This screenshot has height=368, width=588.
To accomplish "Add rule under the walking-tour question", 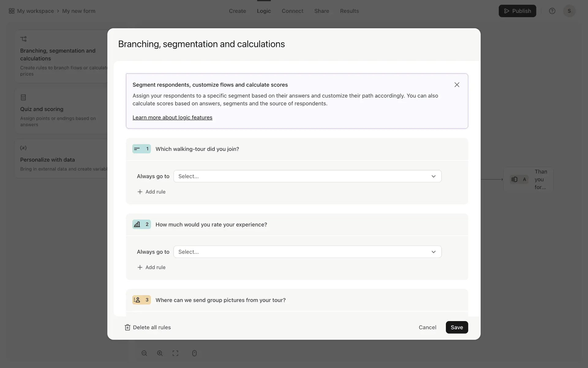I will (152, 192).
